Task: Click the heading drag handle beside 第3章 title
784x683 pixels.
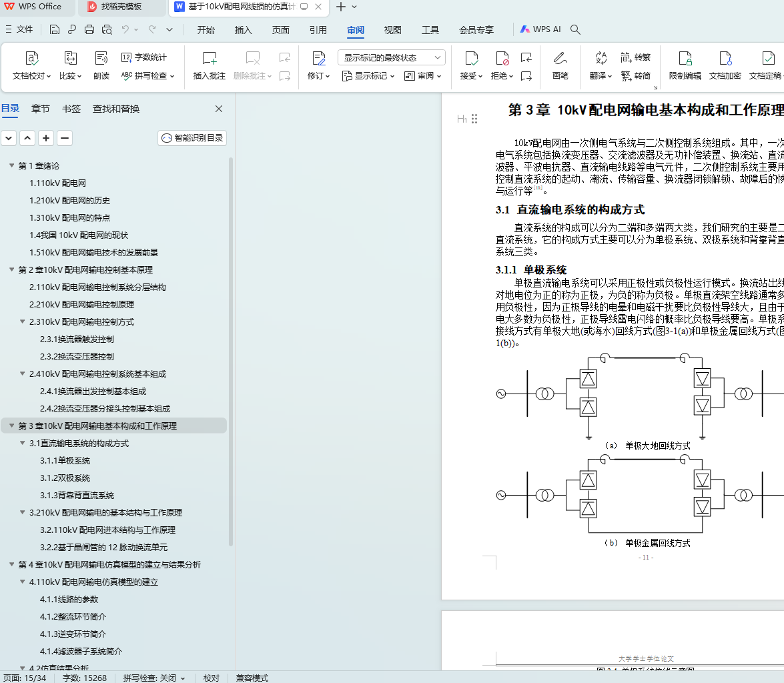Action: pos(474,119)
